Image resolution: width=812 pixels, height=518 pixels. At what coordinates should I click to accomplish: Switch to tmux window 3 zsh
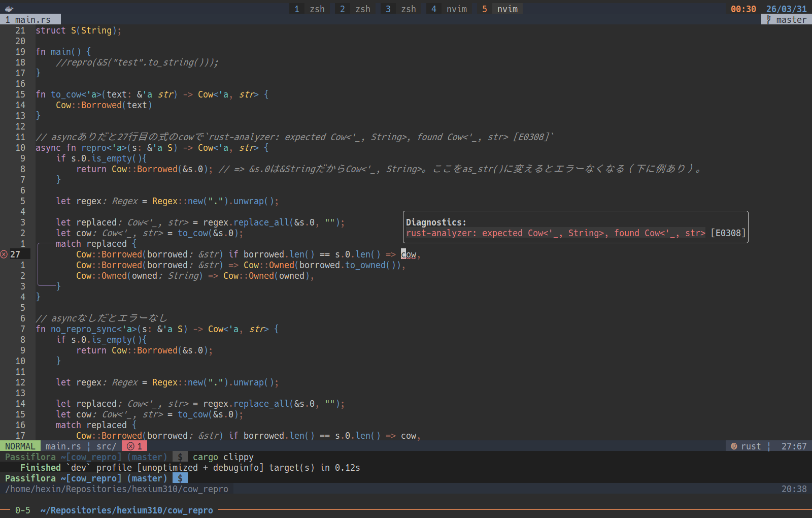tap(401, 9)
